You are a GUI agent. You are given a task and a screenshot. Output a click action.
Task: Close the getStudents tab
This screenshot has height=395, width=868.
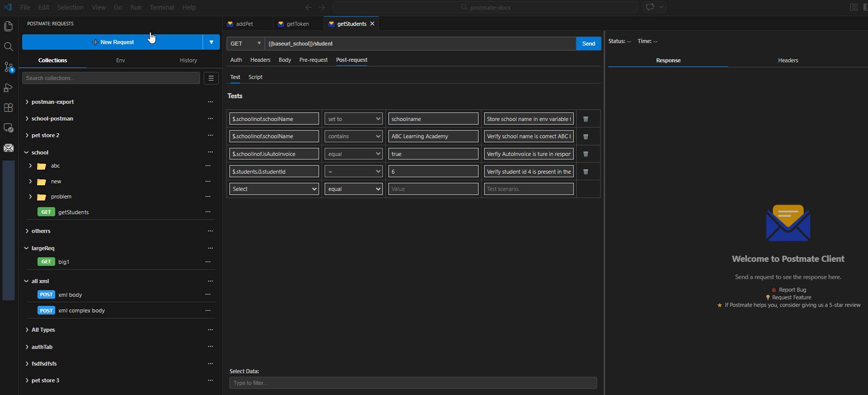372,24
